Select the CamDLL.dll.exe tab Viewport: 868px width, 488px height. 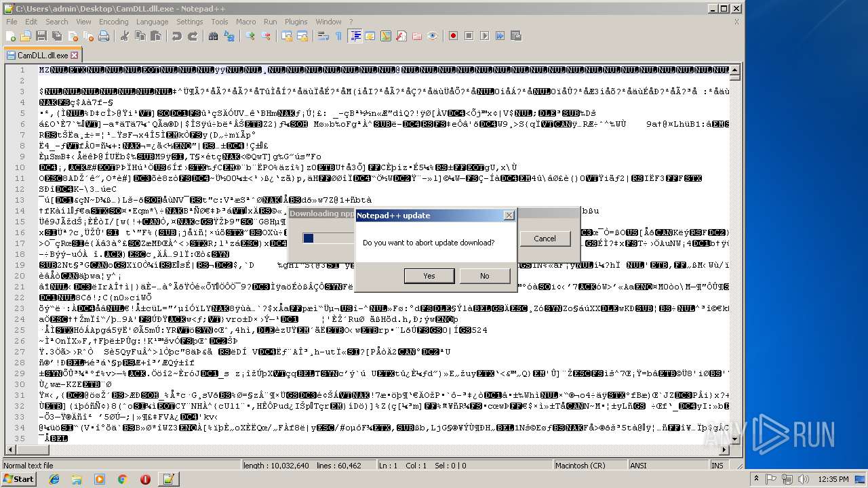42,56
